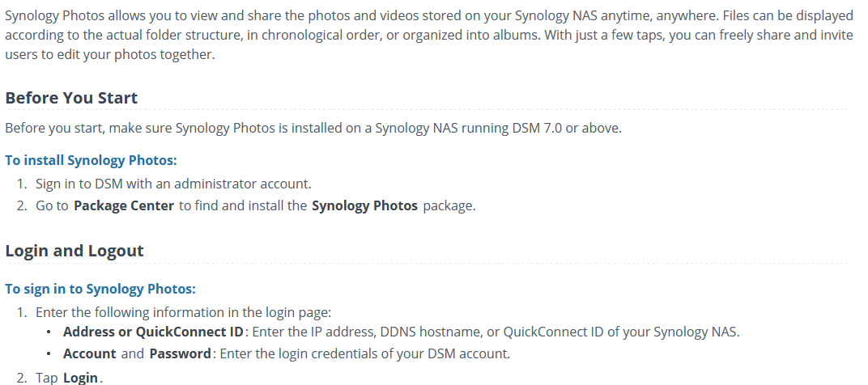This screenshot has width=868, height=385.
Task: Click the "Before You Start" heading
Action: pyautogui.click(x=71, y=98)
